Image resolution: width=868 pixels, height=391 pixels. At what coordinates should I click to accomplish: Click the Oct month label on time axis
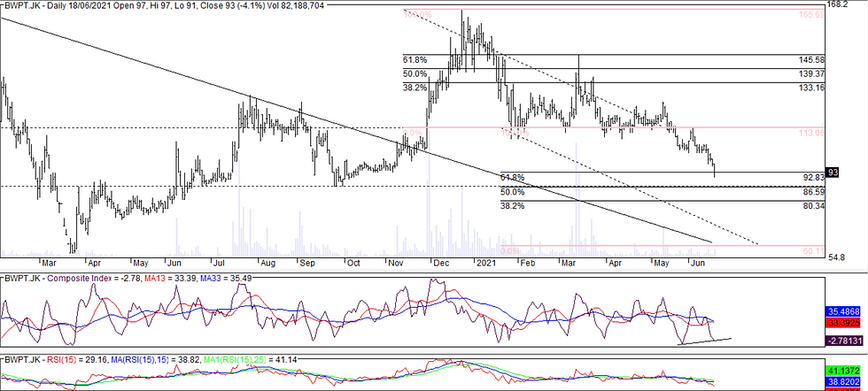point(355,264)
